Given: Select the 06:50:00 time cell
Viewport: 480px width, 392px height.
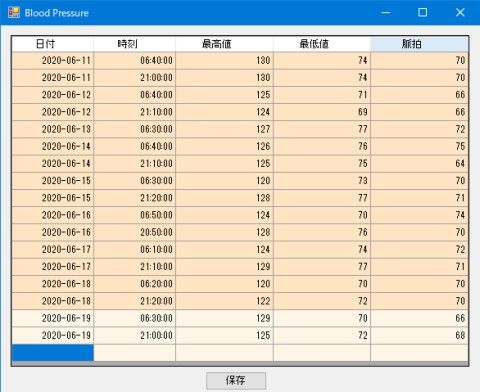Looking at the screenshot, I should pyautogui.click(x=135, y=215).
